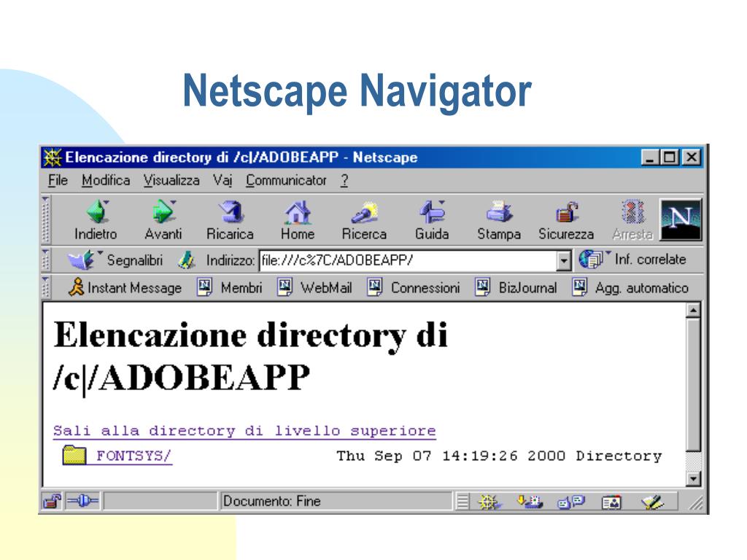The height and width of the screenshot is (560, 747).
Task: Maximize the Netscape window
Action: tap(670, 157)
